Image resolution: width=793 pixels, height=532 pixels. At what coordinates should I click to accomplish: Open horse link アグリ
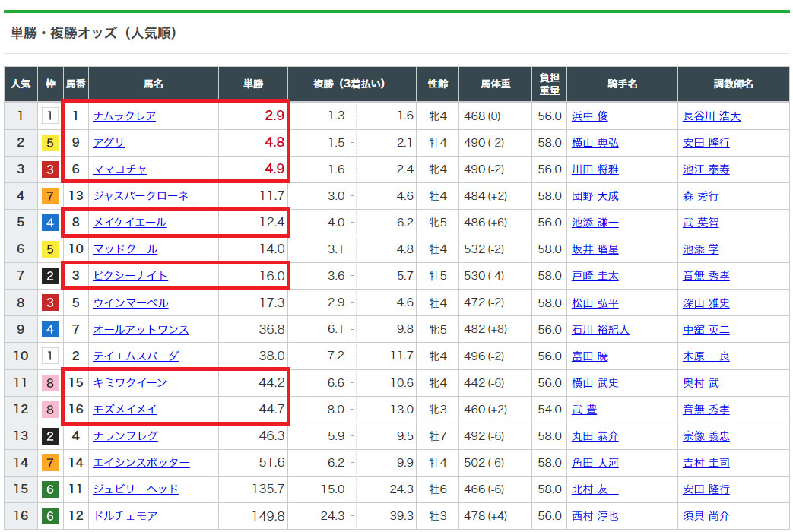109,143
